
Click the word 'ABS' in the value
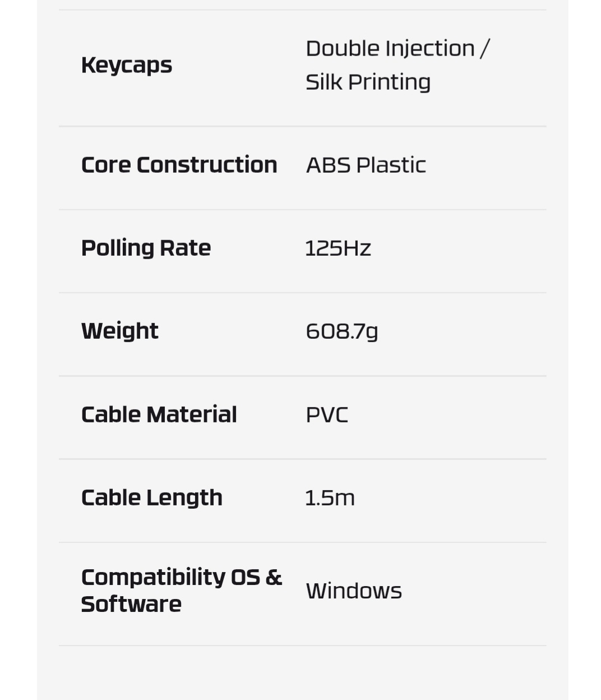328,165
